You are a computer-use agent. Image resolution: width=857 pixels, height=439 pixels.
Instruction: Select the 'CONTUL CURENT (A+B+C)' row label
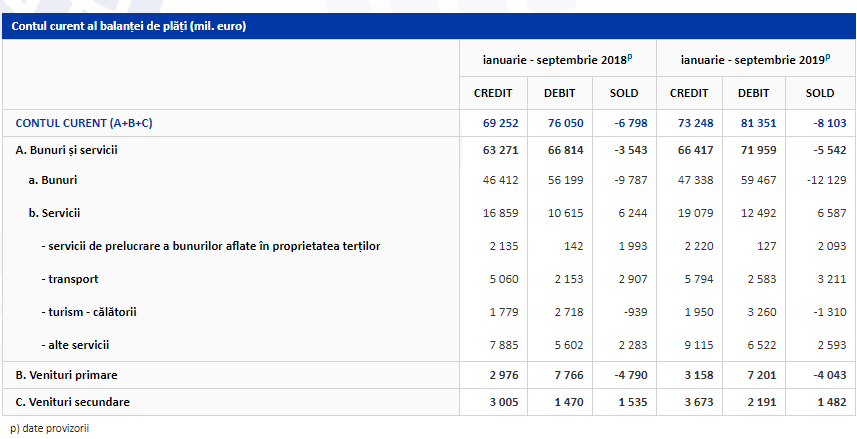click(x=84, y=123)
